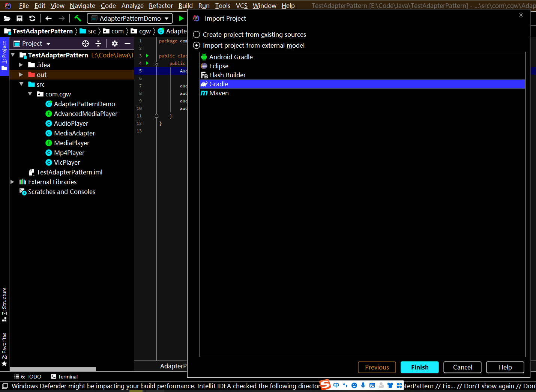Click the Forward navigation arrow
The width and height of the screenshot is (536, 392).
[62, 18]
